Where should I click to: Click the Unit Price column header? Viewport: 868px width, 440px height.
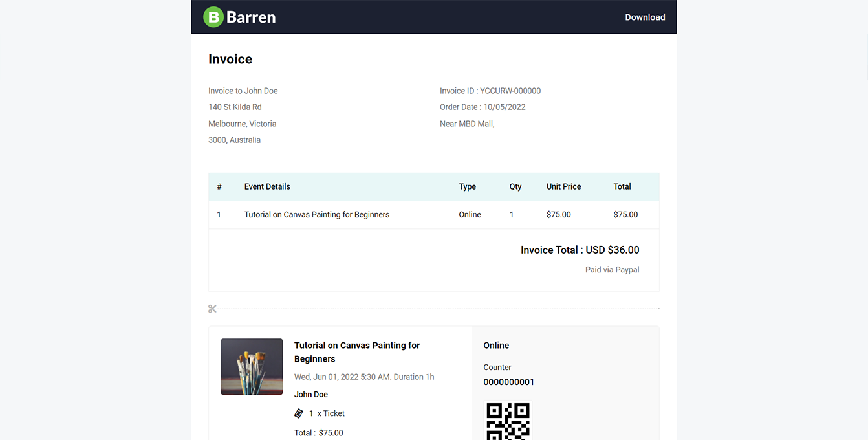(563, 186)
